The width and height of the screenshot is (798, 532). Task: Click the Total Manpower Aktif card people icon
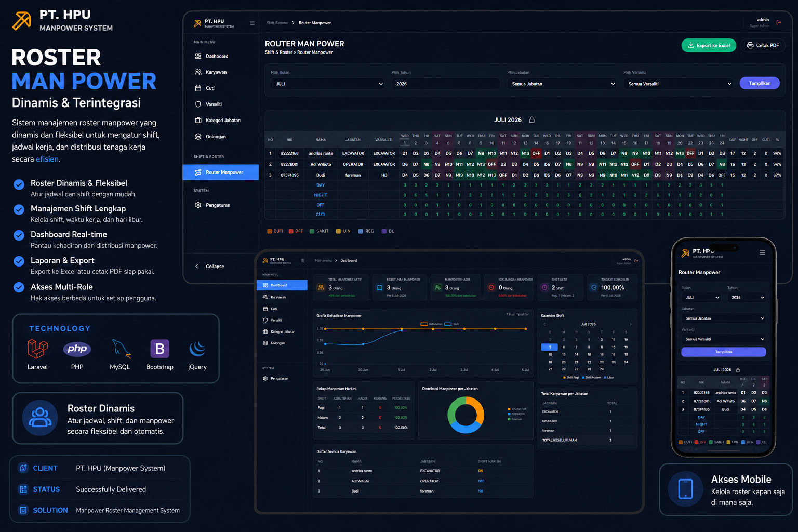[321, 287]
